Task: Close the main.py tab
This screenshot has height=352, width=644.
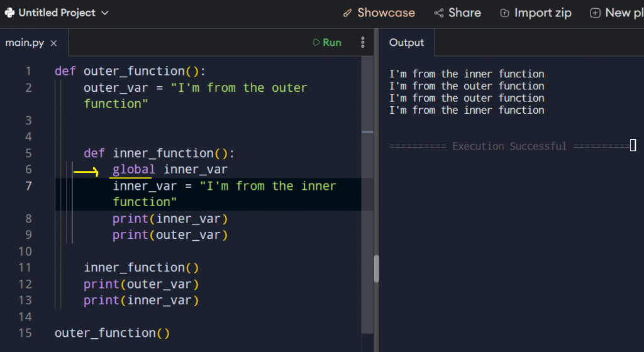Action: coord(53,43)
